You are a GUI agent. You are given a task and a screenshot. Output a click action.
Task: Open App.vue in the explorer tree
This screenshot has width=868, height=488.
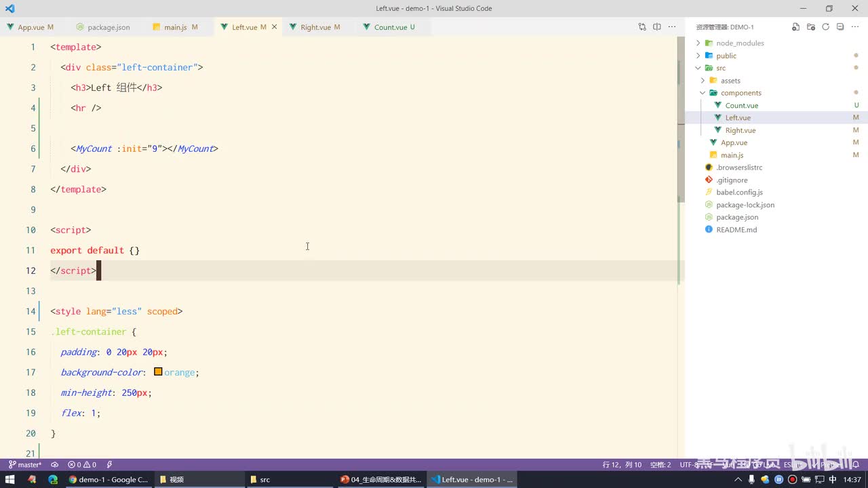click(x=734, y=143)
